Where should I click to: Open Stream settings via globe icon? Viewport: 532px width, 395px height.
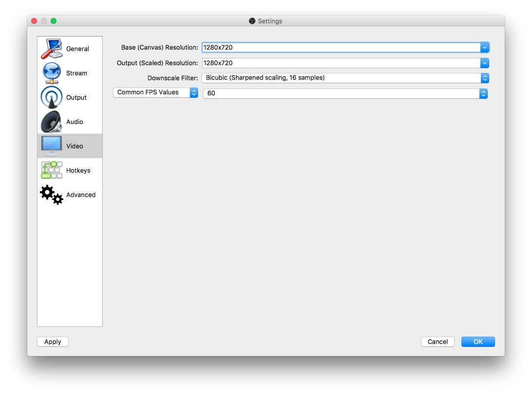(x=52, y=73)
